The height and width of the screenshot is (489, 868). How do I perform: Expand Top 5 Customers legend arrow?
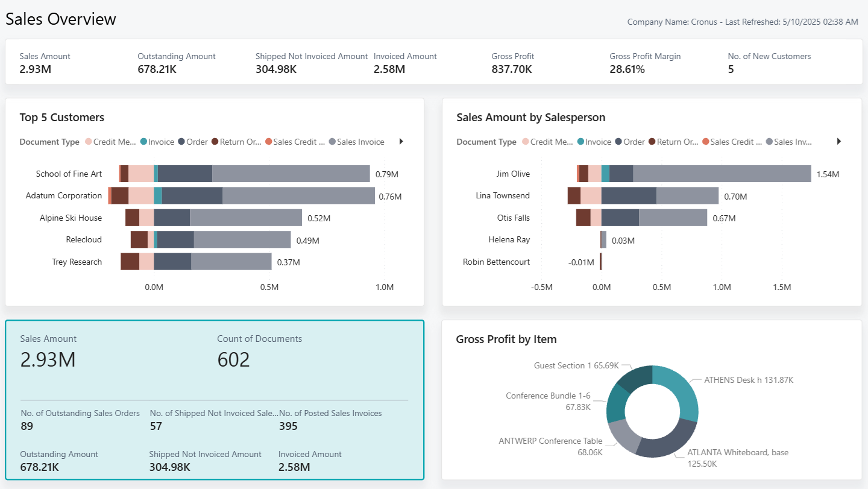[401, 142]
